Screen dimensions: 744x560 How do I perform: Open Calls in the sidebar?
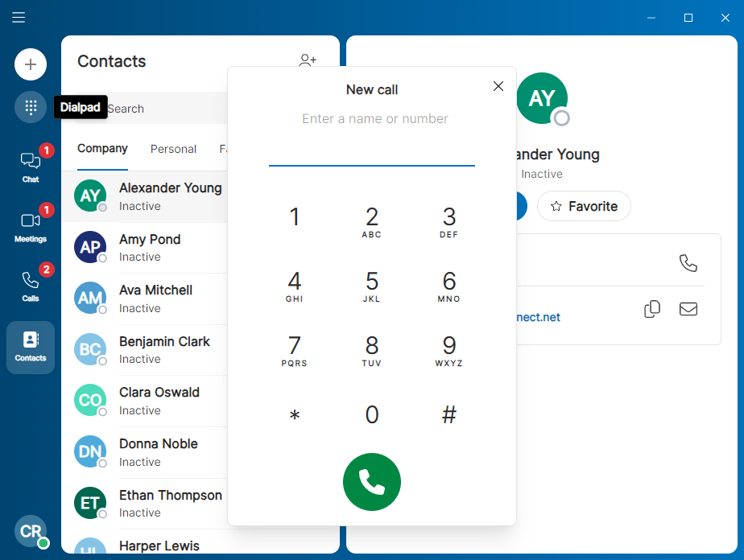(x=31, y=286)
